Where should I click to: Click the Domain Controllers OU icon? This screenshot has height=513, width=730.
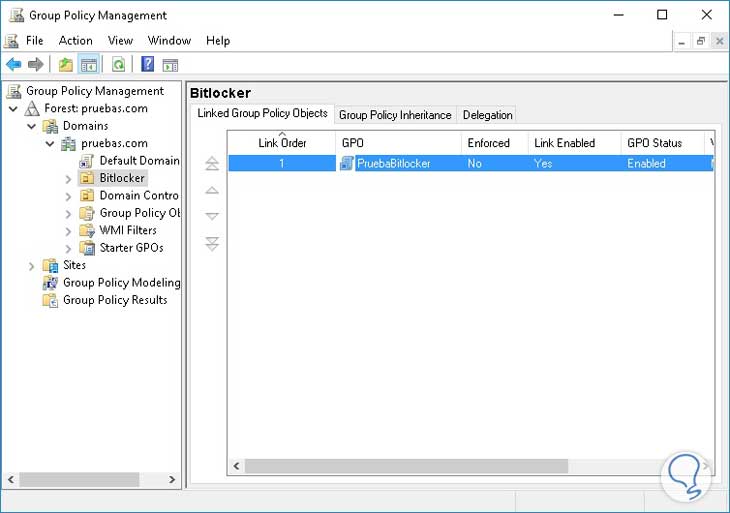(x=87, y=196)
